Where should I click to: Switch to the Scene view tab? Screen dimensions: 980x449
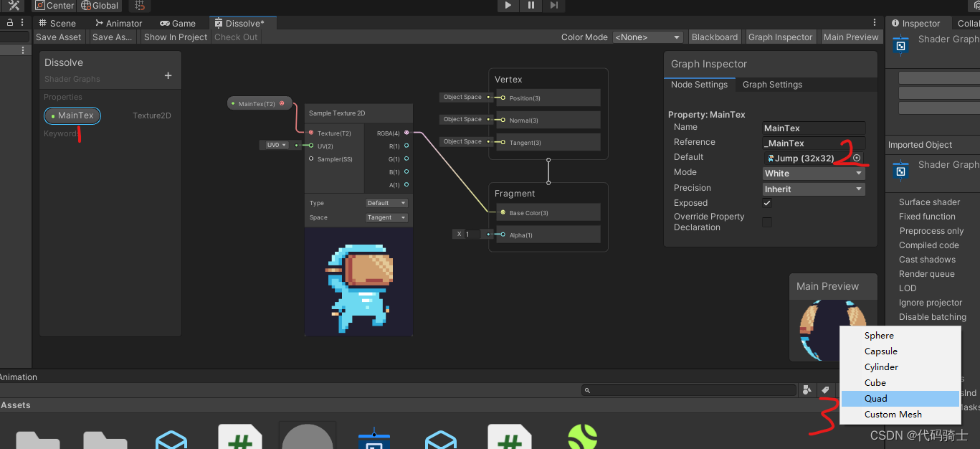click(x=57, y=23)
